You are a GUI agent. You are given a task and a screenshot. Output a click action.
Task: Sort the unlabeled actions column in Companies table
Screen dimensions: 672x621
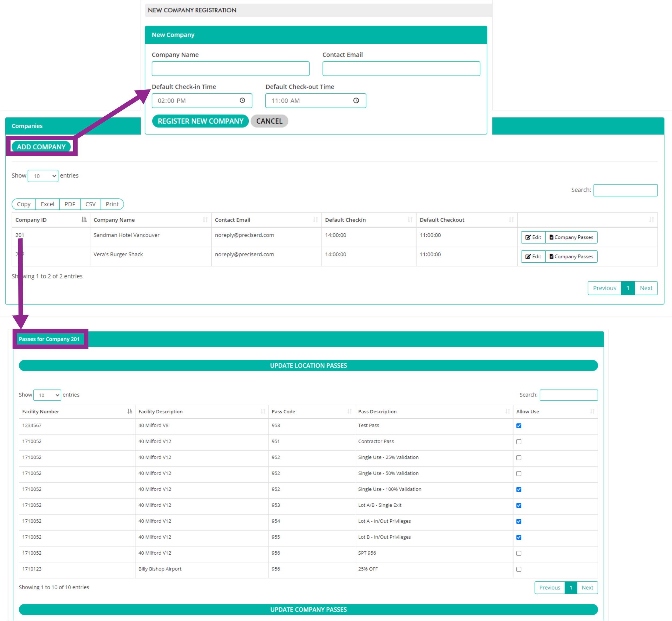(651, 220)
